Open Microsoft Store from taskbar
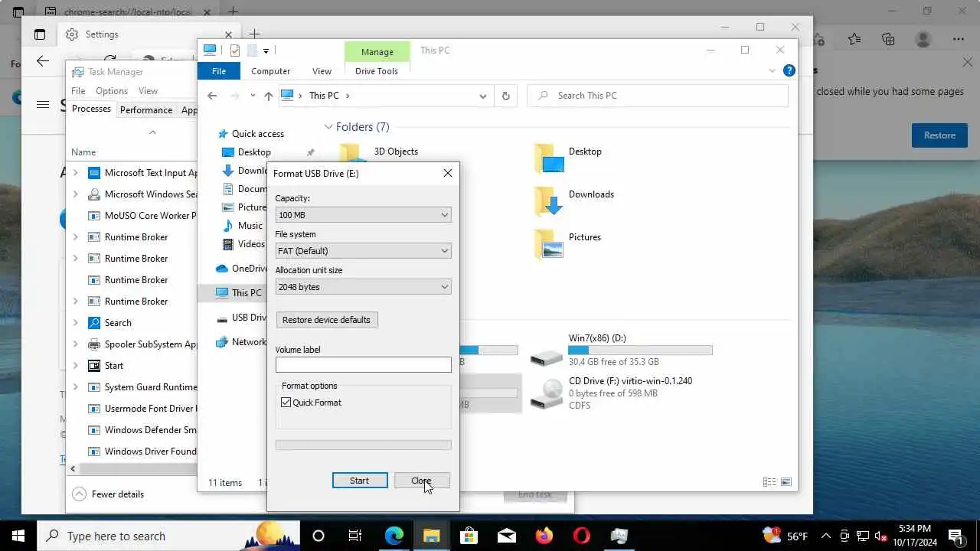 [469, 536]
